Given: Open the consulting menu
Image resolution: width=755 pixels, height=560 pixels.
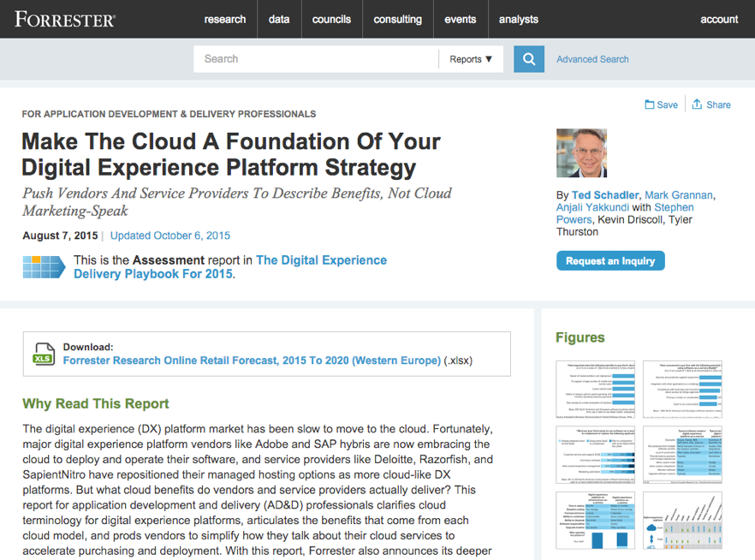Looking at the screenshot, I should tap(398, 19).
